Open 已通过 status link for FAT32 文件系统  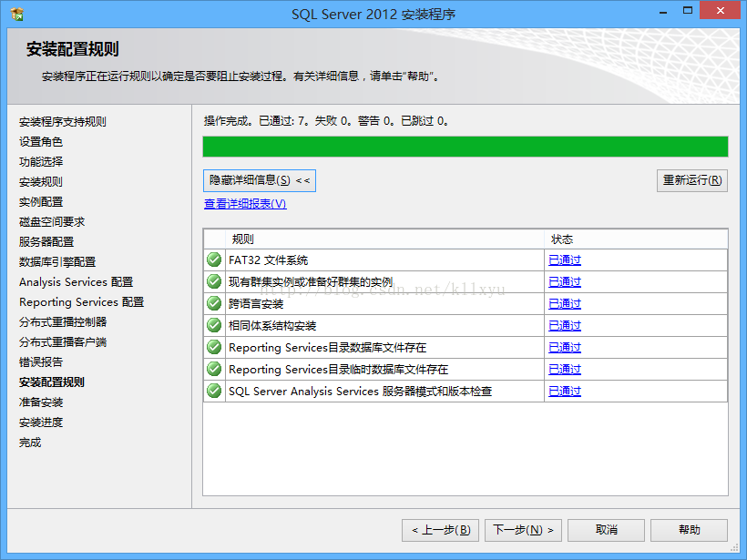pyautogui.click(x=565, y=260)
